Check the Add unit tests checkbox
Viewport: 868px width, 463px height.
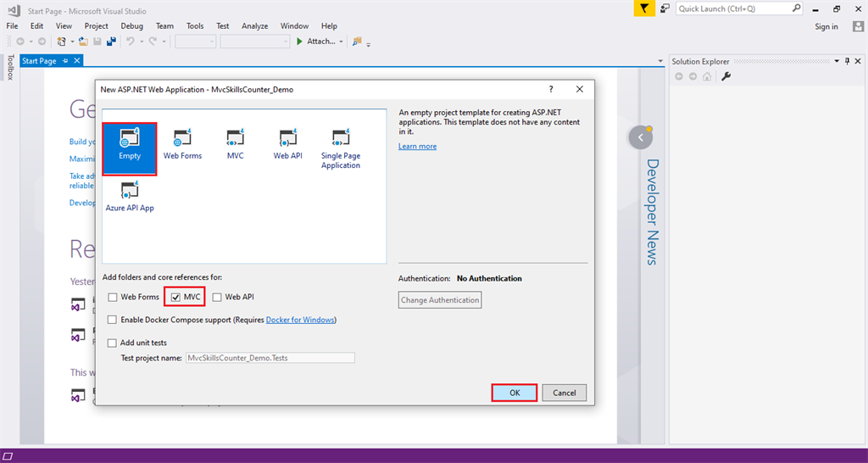pyautogui.click(x=113, y=343)
